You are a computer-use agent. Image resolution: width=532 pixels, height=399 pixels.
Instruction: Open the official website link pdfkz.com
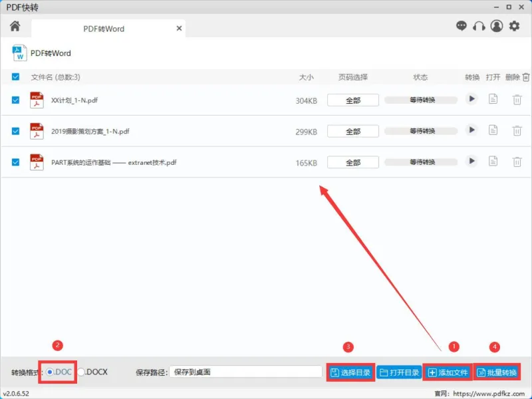click(489, 394)
